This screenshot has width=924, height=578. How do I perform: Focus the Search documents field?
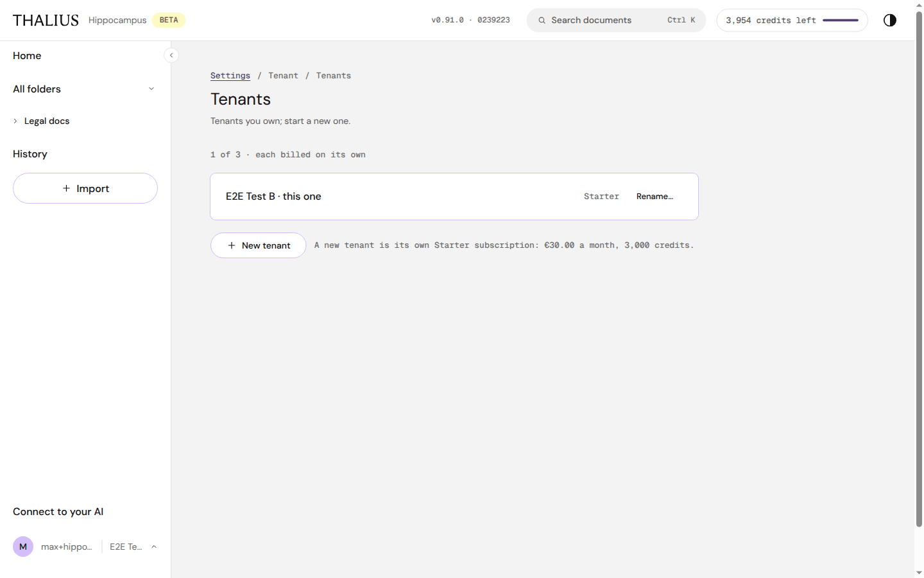coord(616,21)
